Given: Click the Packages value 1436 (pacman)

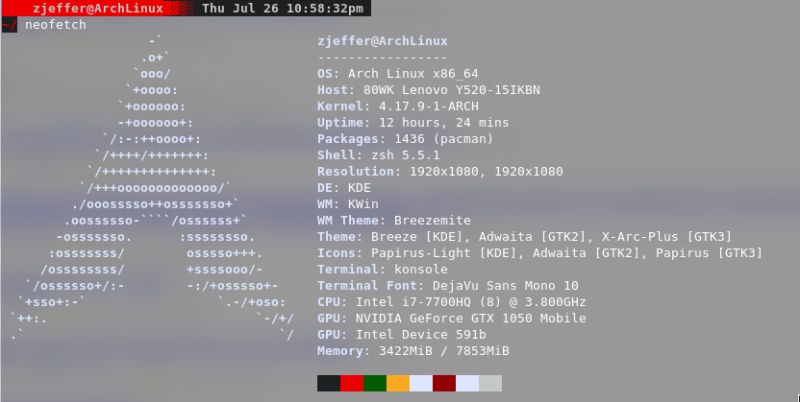Looking at the screenshot, I should click(444, 139).
